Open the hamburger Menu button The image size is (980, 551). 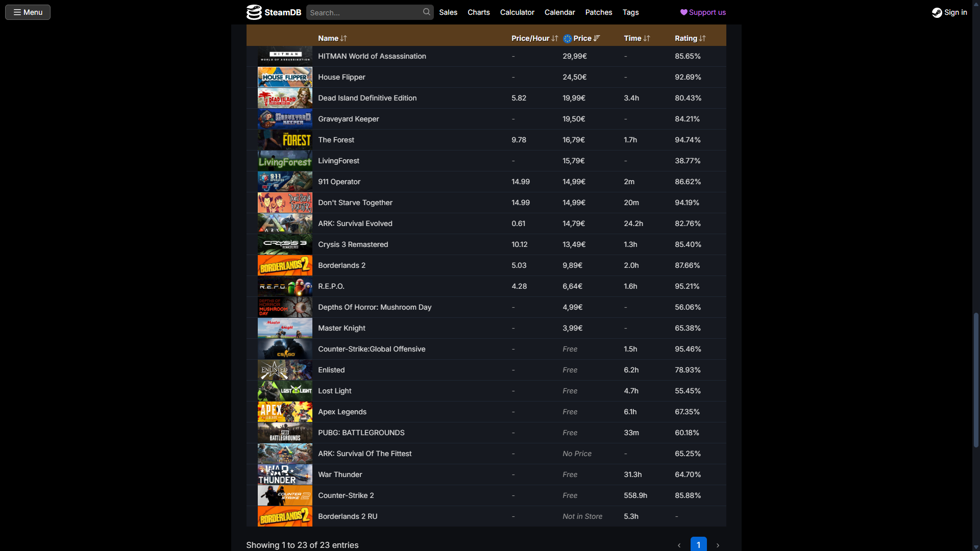point(28,12)
